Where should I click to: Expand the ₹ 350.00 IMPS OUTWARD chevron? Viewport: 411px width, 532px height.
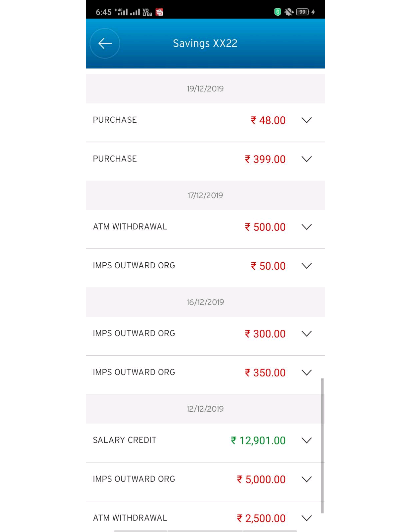(x=306, y=372)
